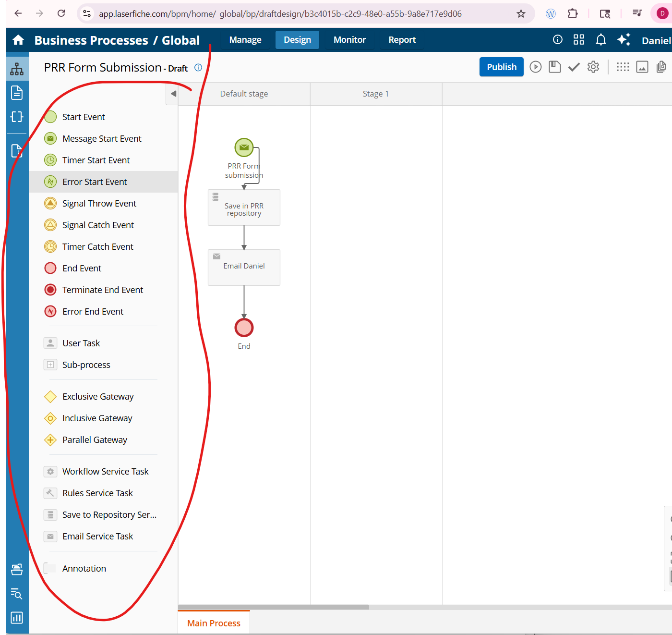Viewport: 672px width, 635px height.
Task: Select the Stage 1 column header
Action: [x=376, y=94]
